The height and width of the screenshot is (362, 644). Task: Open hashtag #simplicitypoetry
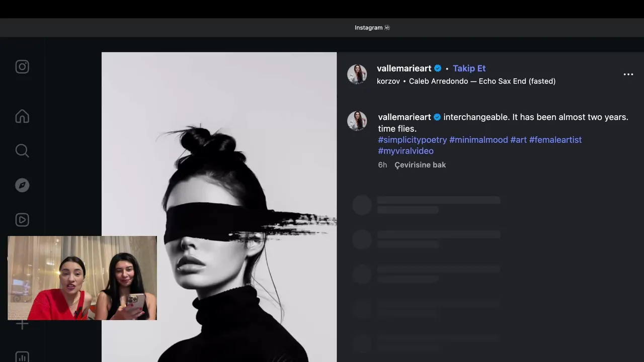(x=412, y=140)
